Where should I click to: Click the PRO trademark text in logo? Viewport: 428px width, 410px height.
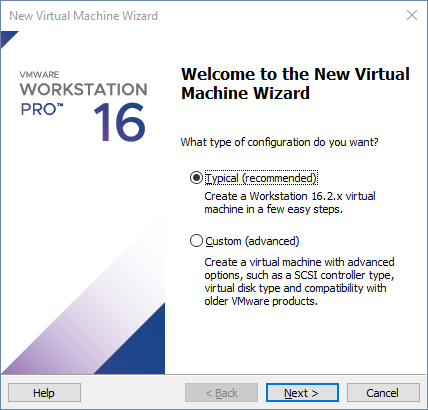coord(42,109)
